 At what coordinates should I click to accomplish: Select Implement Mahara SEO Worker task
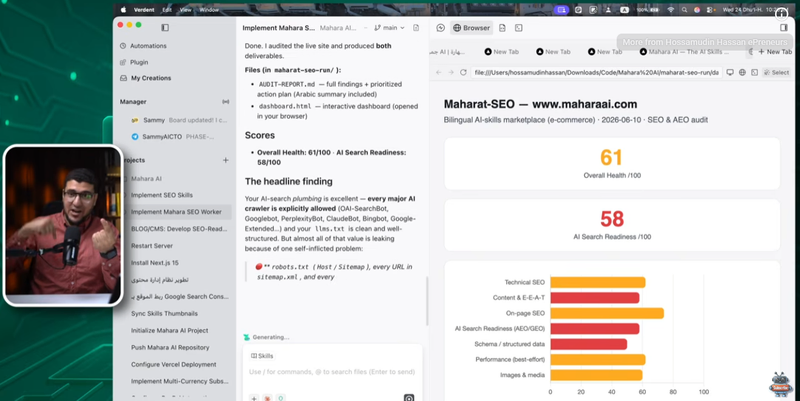(176, 212)
